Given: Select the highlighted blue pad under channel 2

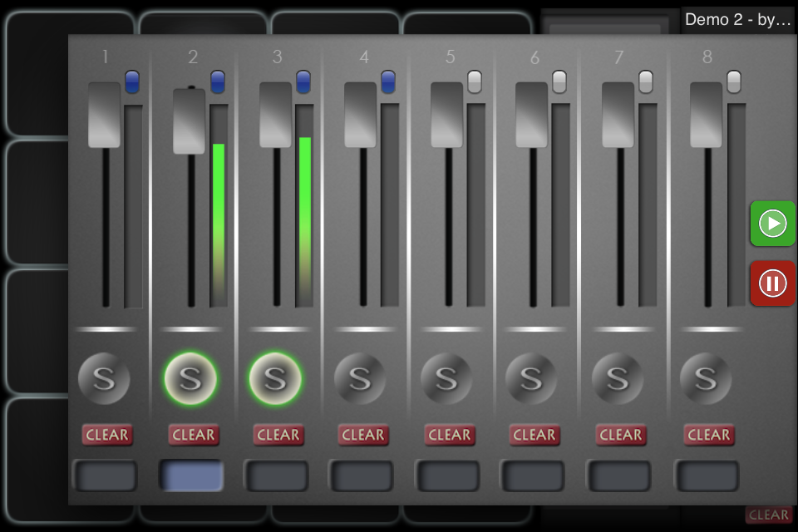Looking at the screenshot, I should coord(191,476).
